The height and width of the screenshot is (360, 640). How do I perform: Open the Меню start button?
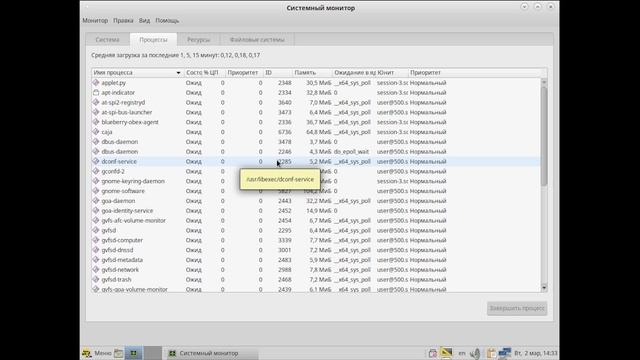[97, 353]
